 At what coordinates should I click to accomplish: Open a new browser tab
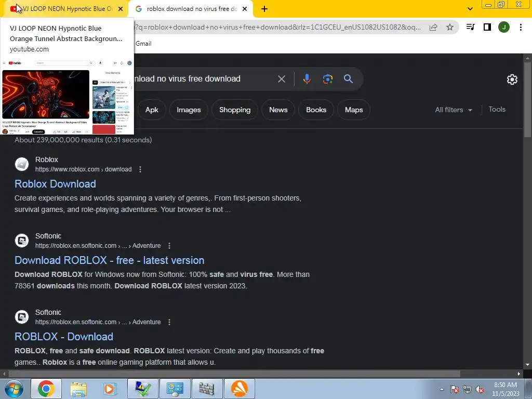pos(264,9)
